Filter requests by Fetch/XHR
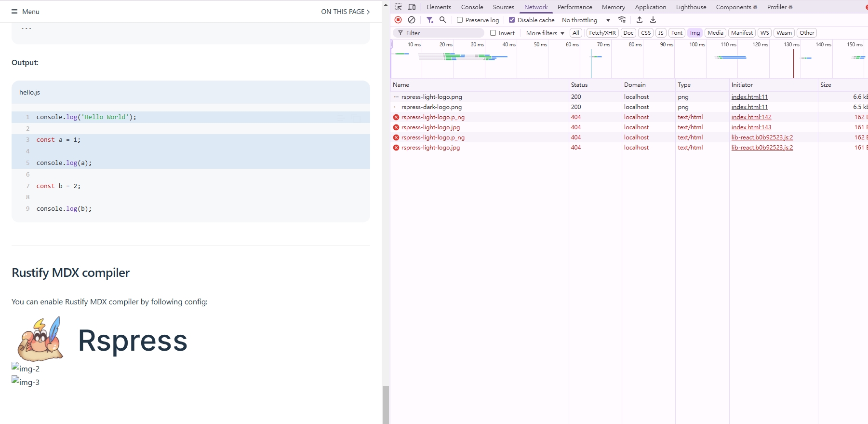Viewport: 868px width, 424px height. [602, 33]
